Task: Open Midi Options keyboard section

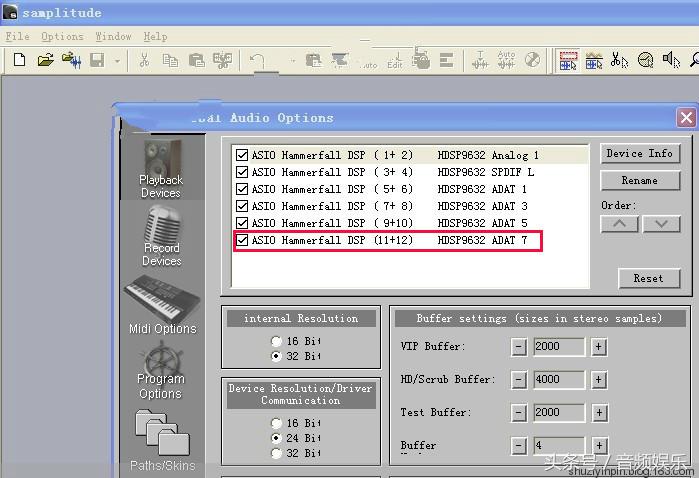Action: coord(162,305)
